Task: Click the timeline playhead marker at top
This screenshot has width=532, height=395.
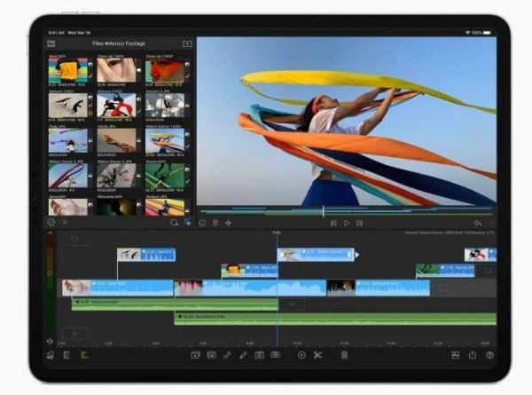Action: pos(277,233)
